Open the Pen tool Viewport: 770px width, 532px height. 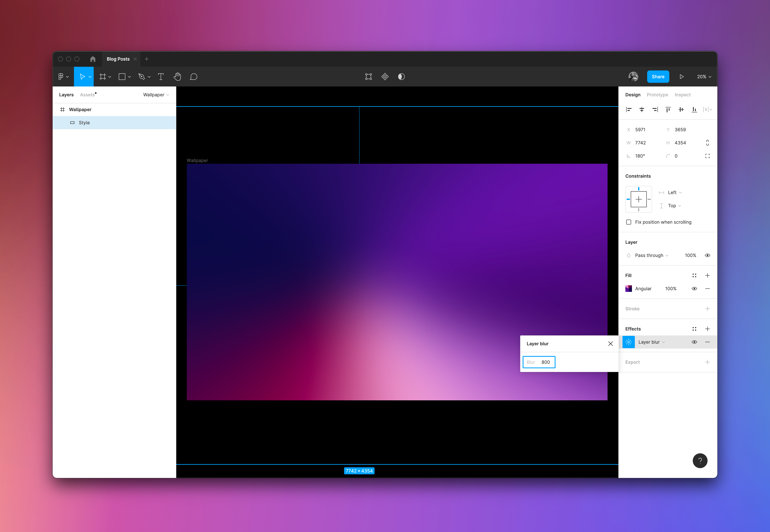(142, 76)
